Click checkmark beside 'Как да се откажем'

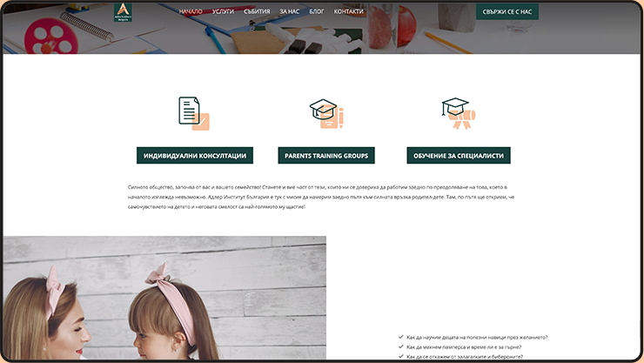[400, 356]
